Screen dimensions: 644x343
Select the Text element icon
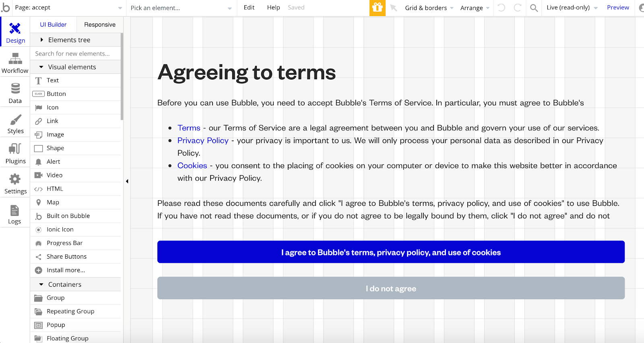38,80
